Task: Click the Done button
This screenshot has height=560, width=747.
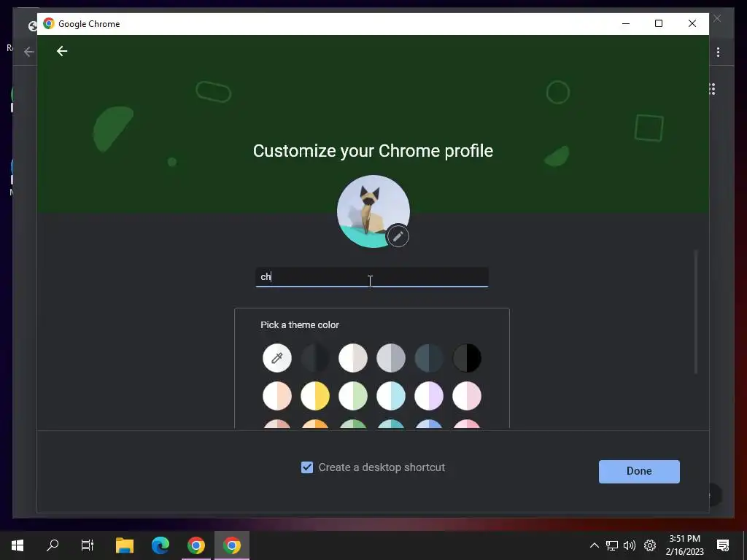Action: (x=639, y=472)
